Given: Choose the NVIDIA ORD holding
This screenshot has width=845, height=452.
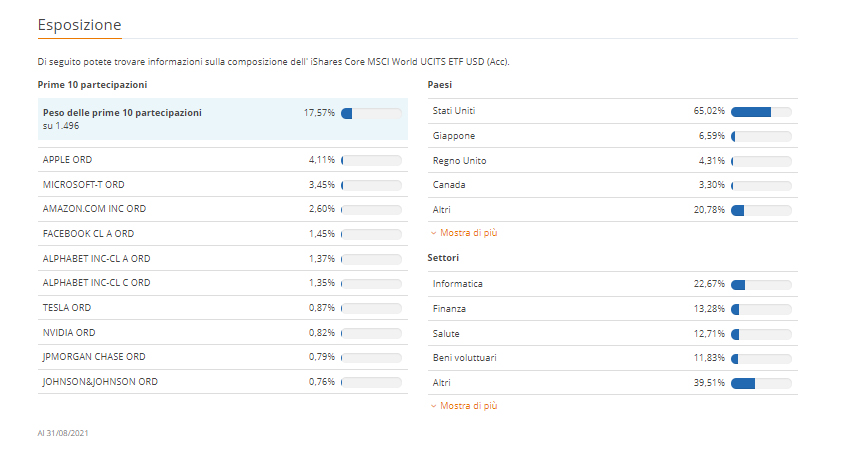Looking at the screenshot, I should (x=68, y=332).
